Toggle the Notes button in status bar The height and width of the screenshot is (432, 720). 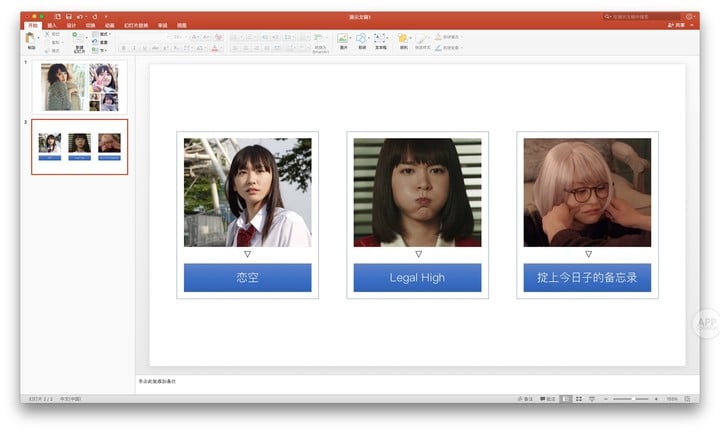point(525,399)
